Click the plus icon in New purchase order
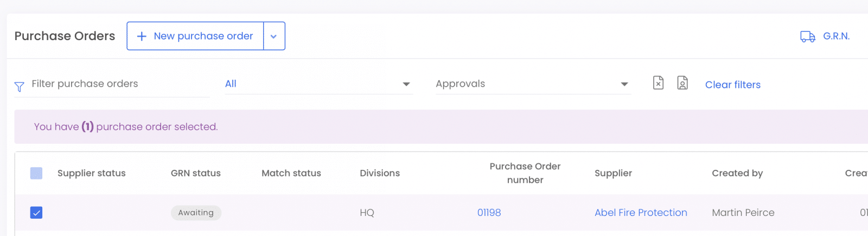Screen dimensions: 868x236 (x=142, y=36)
